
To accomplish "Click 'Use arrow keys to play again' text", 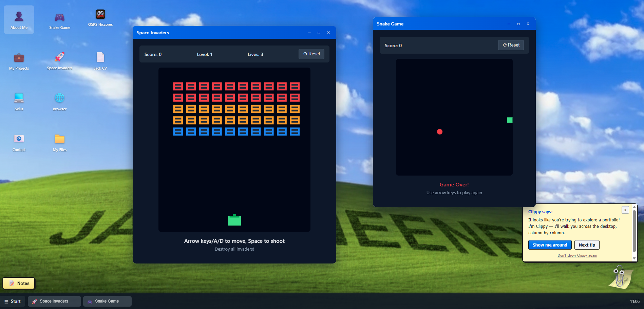I will [x=454, y=193].
